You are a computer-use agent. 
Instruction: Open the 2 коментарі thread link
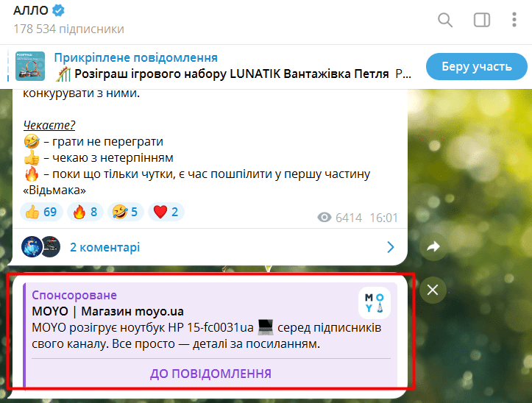pyautogui.click(x=104, y=247)
